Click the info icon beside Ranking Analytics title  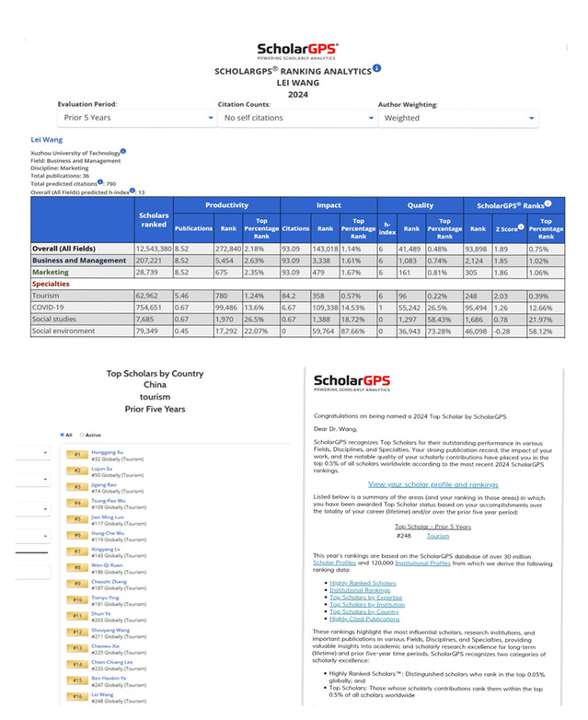(377, 68)
